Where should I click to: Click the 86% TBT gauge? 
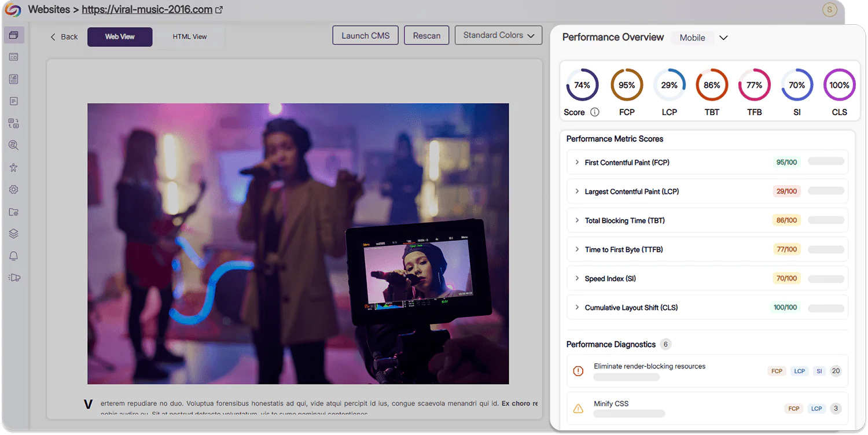tap(712, 85)
